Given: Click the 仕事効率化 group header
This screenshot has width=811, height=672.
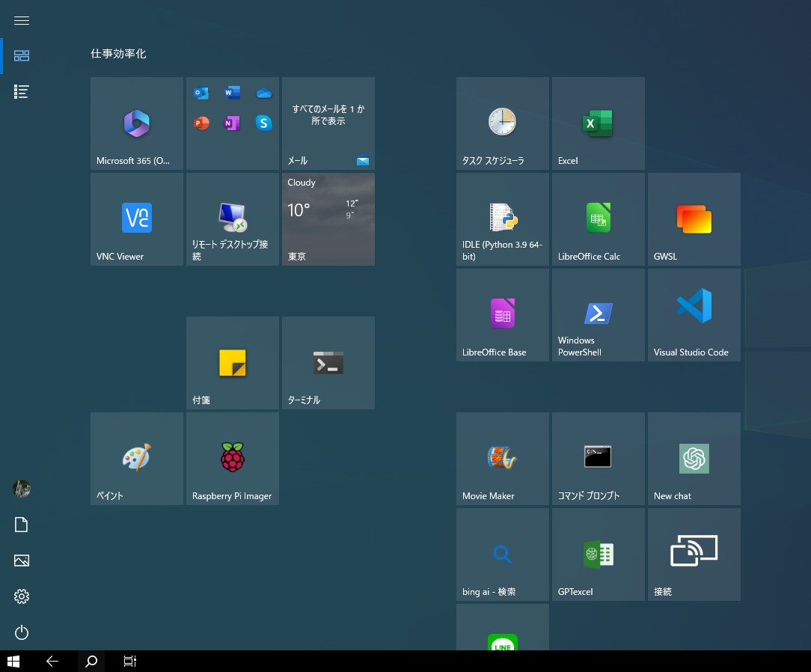Looking at the screenshot, I should tap(118, 54).
